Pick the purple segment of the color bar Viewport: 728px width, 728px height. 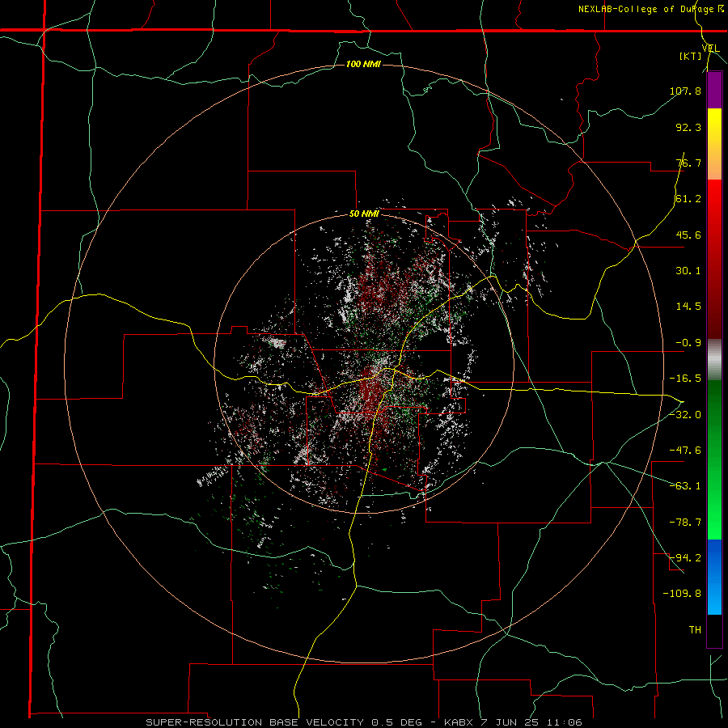coord(714,91)
